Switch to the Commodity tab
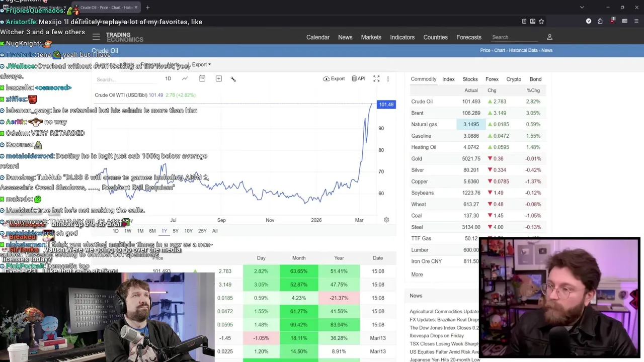 [x=424, y=79]
